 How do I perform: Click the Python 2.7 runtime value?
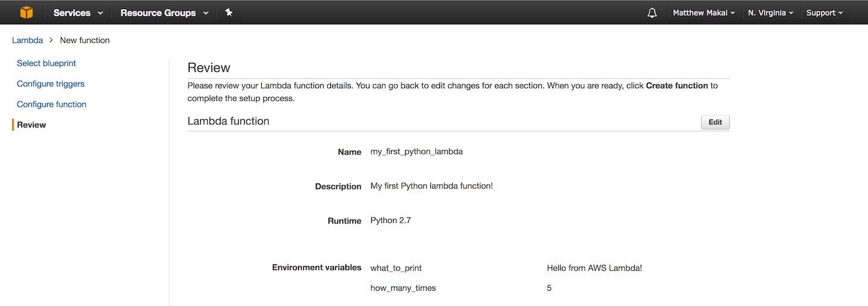[391, 220]
